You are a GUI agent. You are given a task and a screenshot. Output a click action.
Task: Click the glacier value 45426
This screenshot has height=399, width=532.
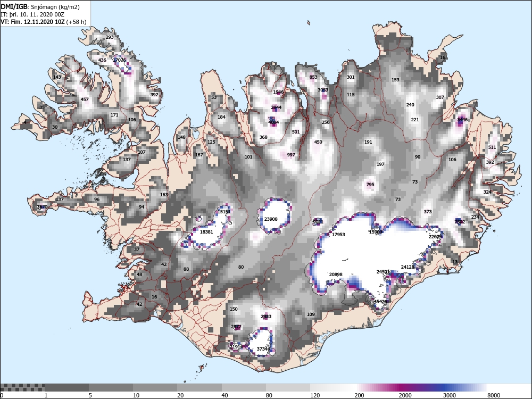click(380, 302)
